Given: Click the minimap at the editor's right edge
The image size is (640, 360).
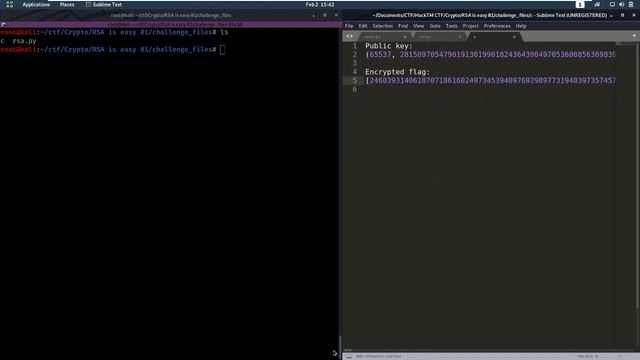Looking at the screenshot, I should pyautogui.click(x=626, y=43).
